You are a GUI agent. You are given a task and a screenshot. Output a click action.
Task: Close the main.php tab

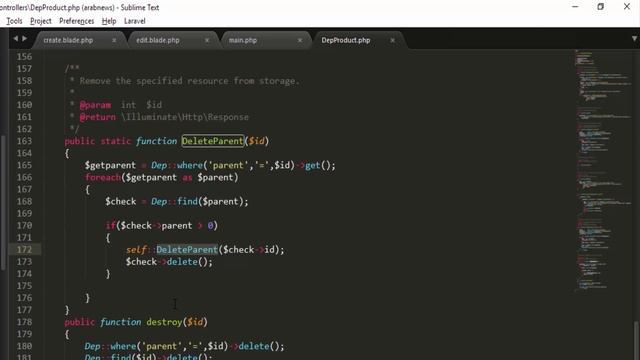coord(300,40)
